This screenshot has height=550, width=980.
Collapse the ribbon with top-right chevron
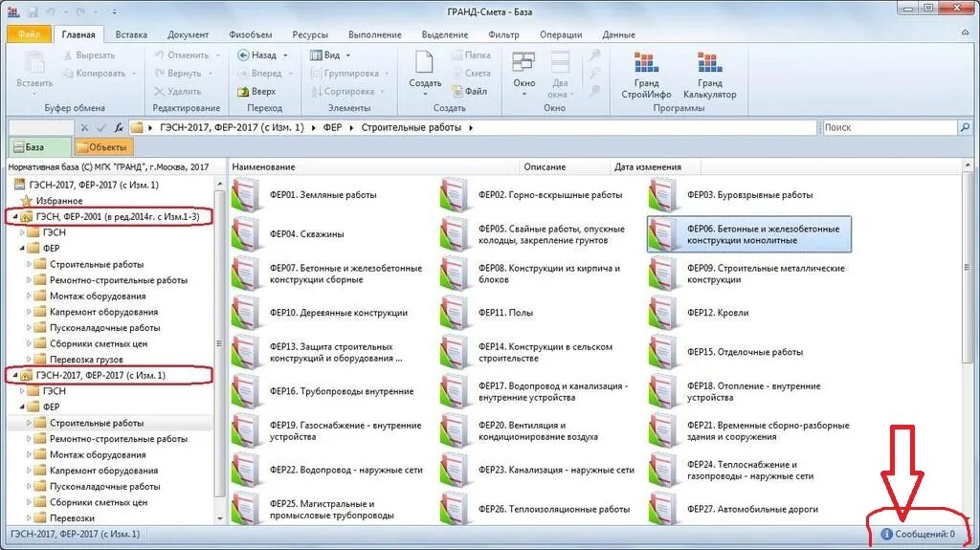[965, 33]
